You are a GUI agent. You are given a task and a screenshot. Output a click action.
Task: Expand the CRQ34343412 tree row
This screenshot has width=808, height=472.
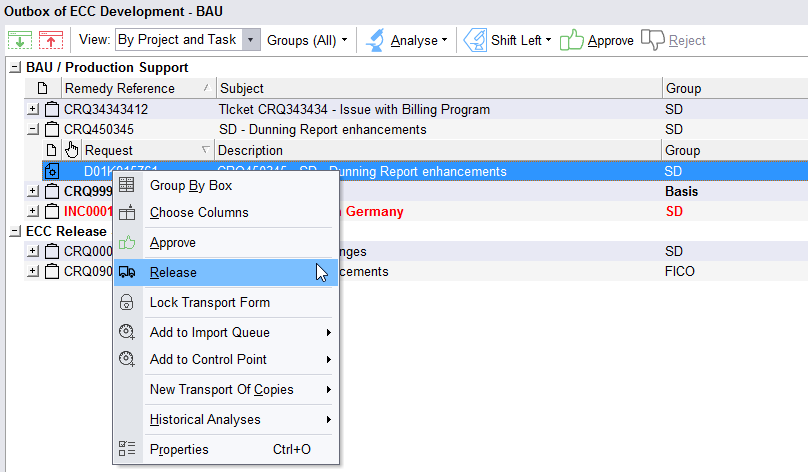(x=33, y=109)
